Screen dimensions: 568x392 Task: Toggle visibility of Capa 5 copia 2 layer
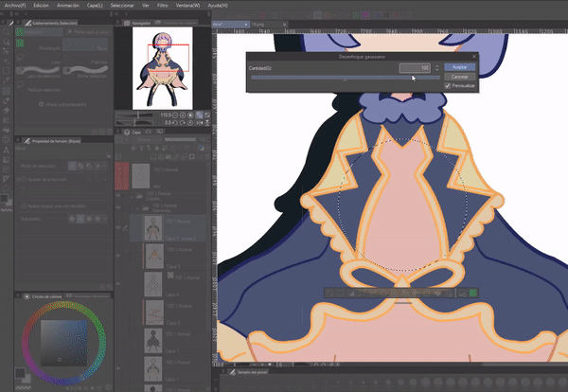click(118, 227)
